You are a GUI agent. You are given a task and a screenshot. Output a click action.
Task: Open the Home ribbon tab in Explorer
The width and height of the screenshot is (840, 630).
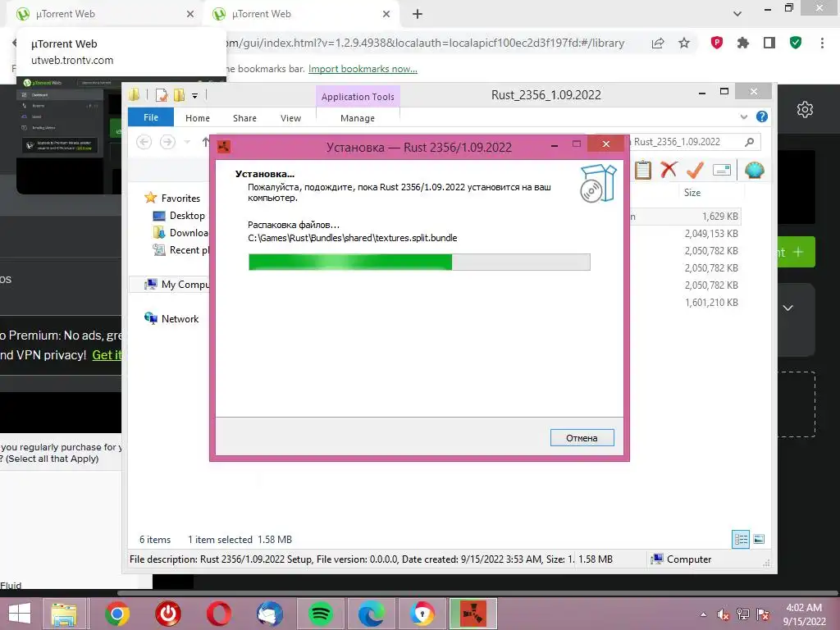coord(198,118)
